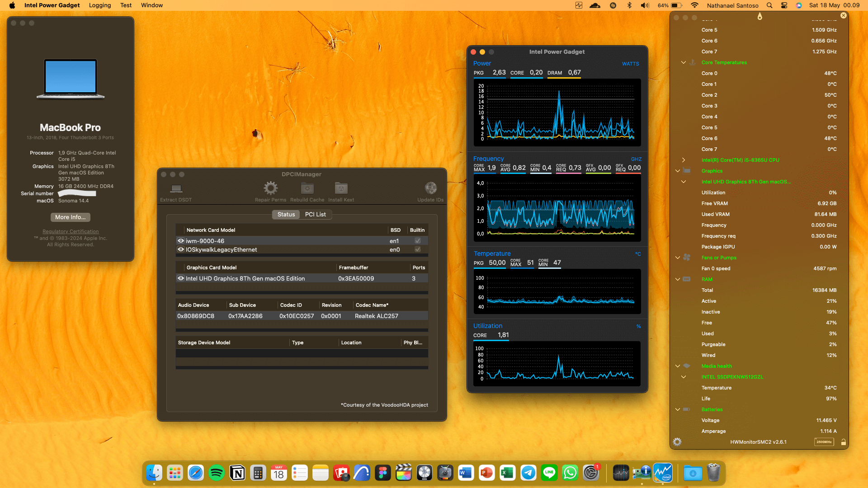Image resolution: width=868 pixels, height=488 pixels.
Task: Open HWMonitorSMC2 settings via gear icon
Action: point(677,442)
